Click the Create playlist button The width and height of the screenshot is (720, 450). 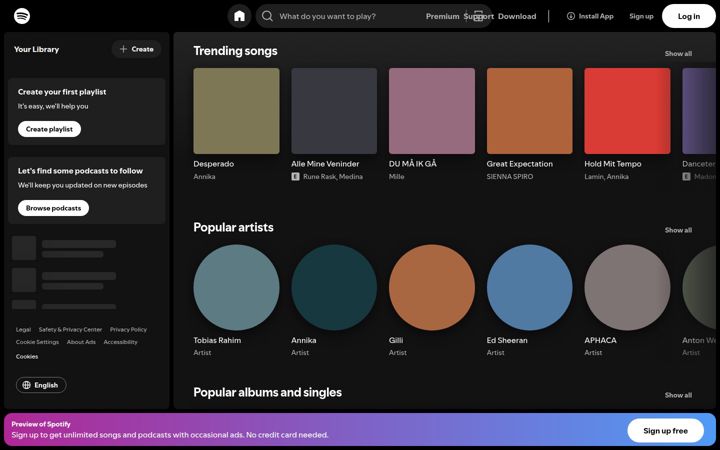point(49,129)
